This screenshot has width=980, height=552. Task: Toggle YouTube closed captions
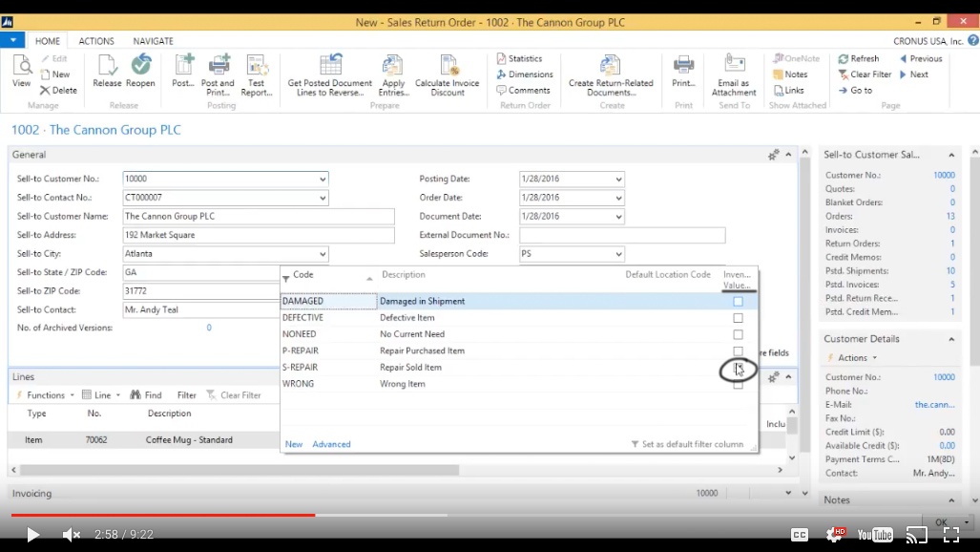[800, 535]
